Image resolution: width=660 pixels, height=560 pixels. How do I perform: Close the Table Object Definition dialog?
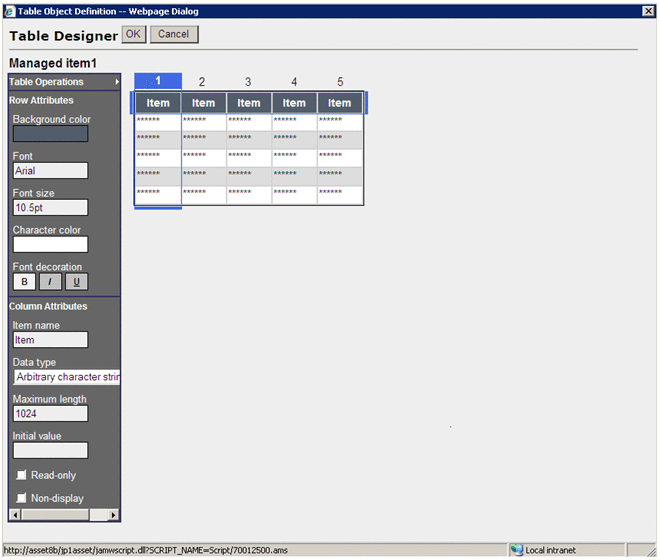[649, 11]
